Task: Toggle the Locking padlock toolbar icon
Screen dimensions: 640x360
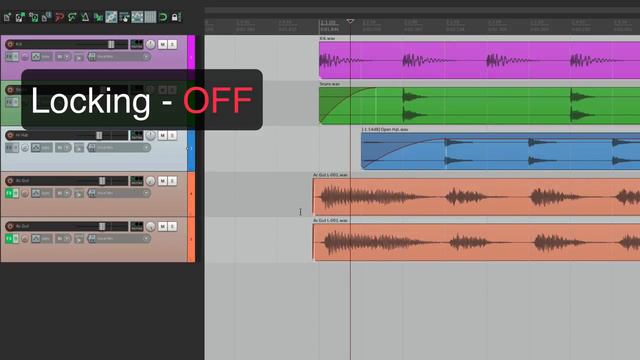Action: (x=176, y=17)
